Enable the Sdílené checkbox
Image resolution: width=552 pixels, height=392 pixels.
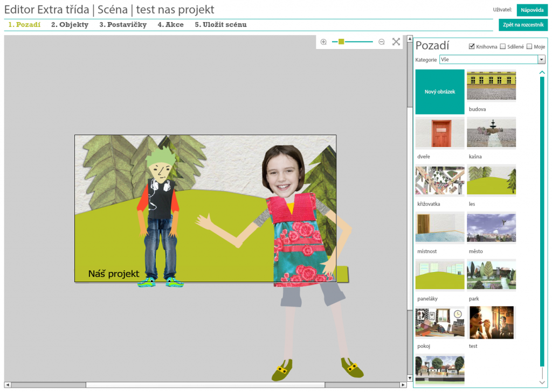coord(503,47)
